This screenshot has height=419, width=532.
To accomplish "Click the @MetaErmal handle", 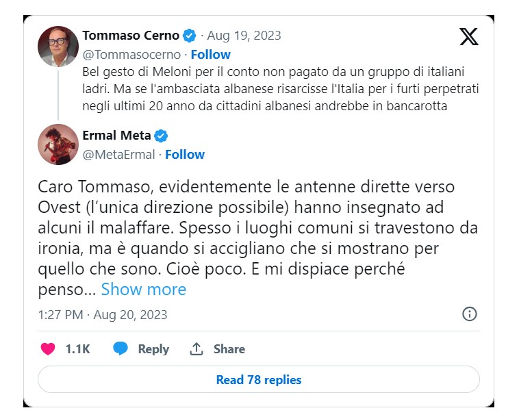I will coord(118,155).
